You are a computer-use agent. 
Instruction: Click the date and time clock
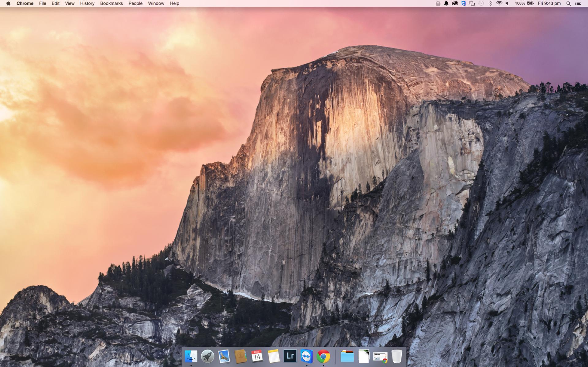coord(549,3)
